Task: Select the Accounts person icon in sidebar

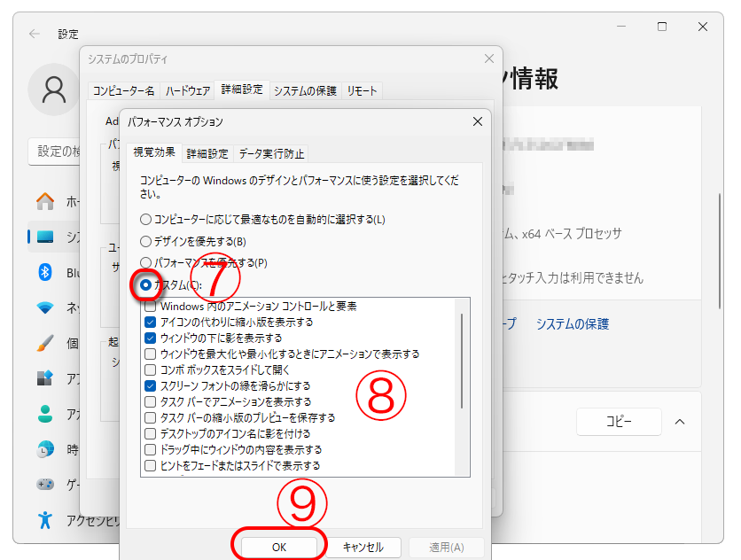Action: [44, 414]
